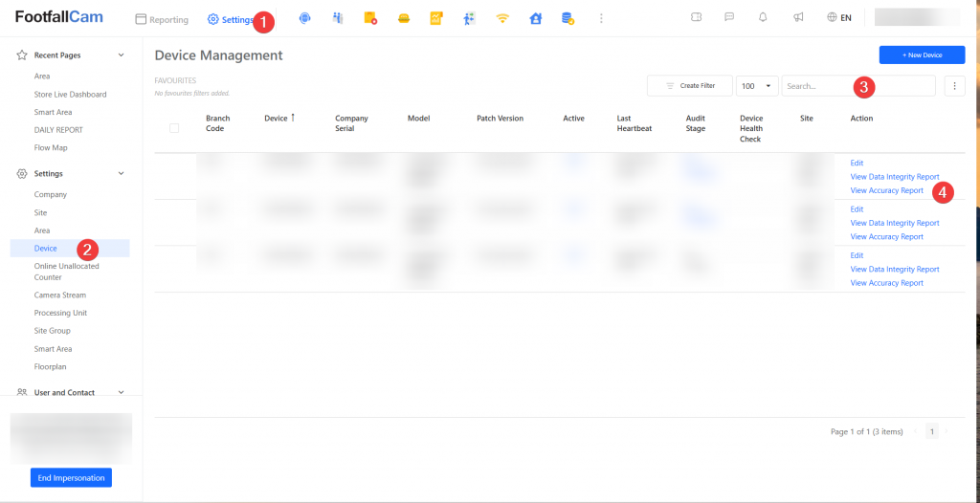Click the headset support icon in top bar
This screenshot has height=503, width=980.
click(304, 19)
